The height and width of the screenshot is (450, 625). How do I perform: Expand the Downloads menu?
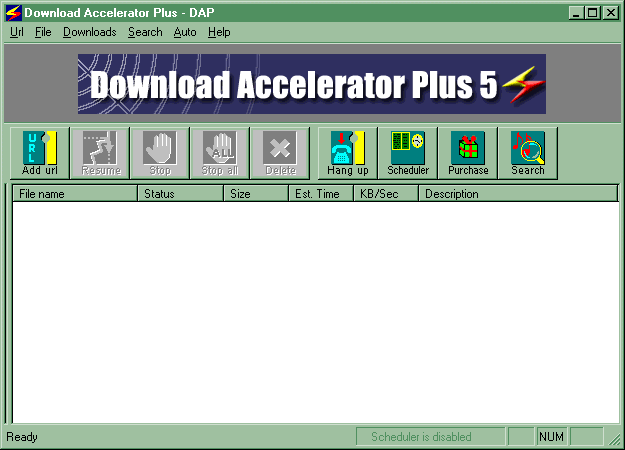coord(89,32)
